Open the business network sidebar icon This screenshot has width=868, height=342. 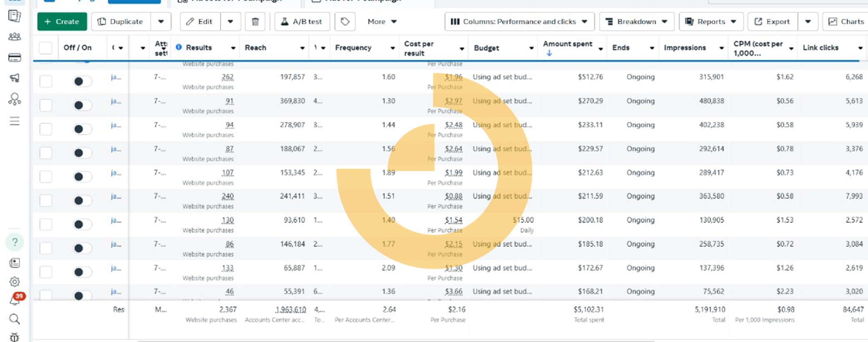tap(15, 99)
